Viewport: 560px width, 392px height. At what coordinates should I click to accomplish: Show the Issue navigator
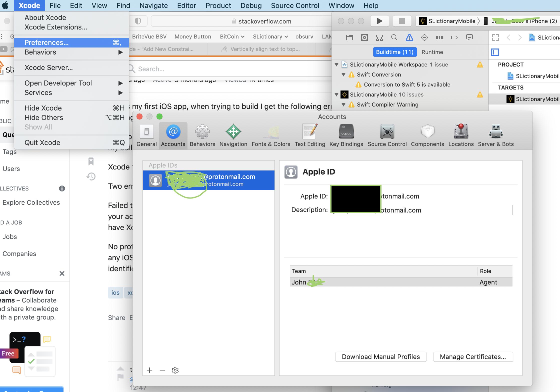pyautogui.click(x=409, y=37)
